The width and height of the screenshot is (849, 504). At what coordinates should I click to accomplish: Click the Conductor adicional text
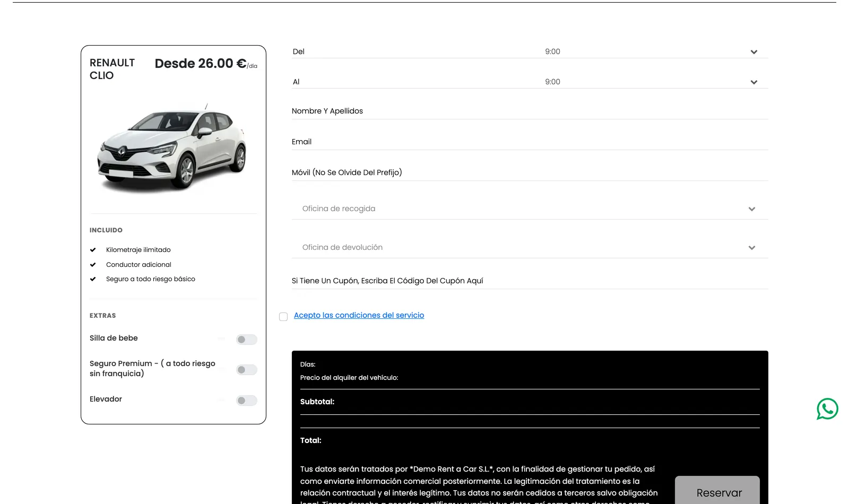point(138,265)
